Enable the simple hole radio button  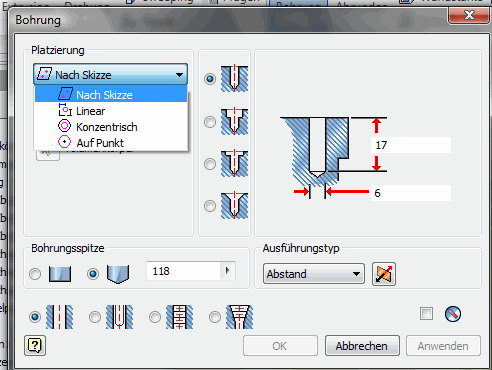click(35, 317)
